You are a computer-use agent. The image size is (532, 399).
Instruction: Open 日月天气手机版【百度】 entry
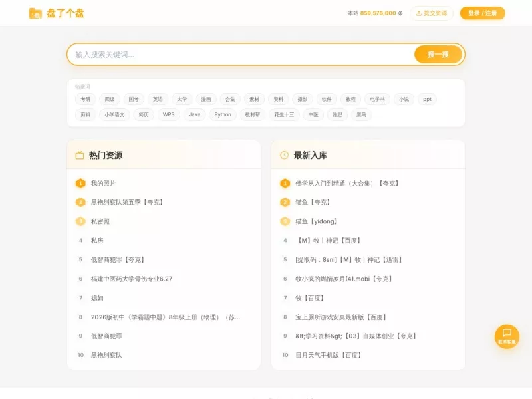(x=329, y=355)
